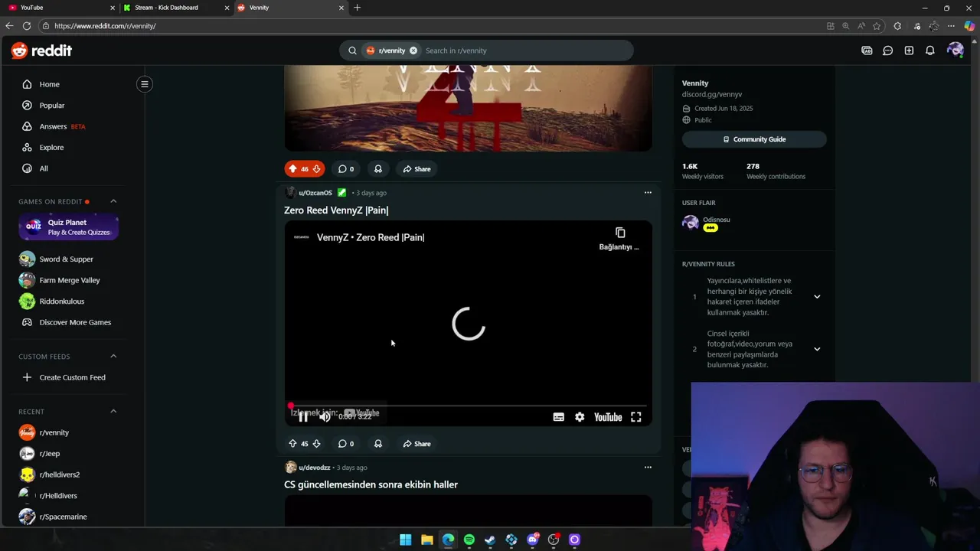Give award to Zero Reed VennyZ post
The width and height of the screenshot is (980, 551).
click(377, 444)
